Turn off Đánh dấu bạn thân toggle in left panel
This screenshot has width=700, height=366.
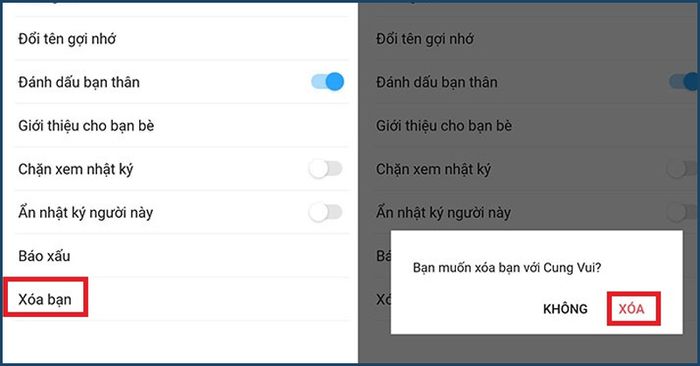328,82
